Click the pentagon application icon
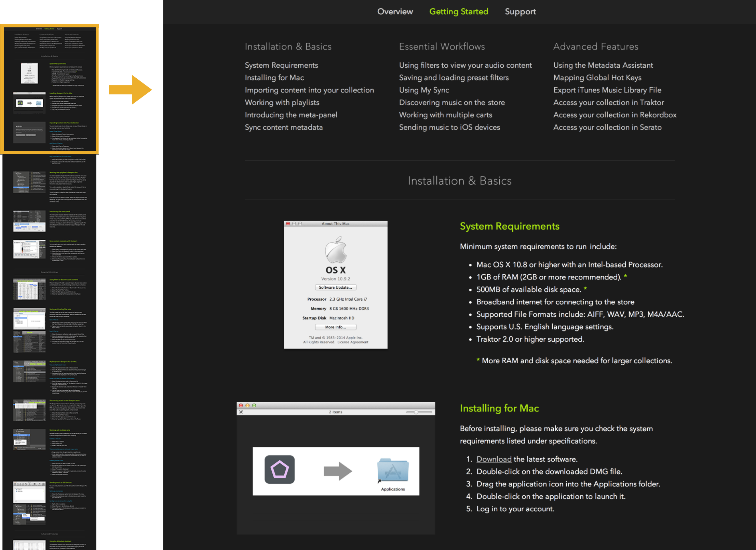756x550 pixels. (x=279, y=469)
